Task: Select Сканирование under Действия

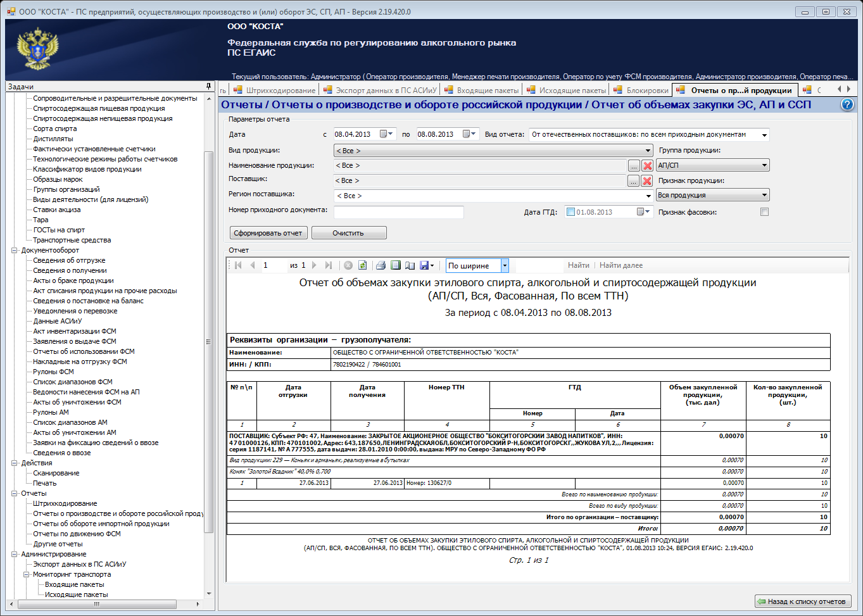Action: click(56, 473)
